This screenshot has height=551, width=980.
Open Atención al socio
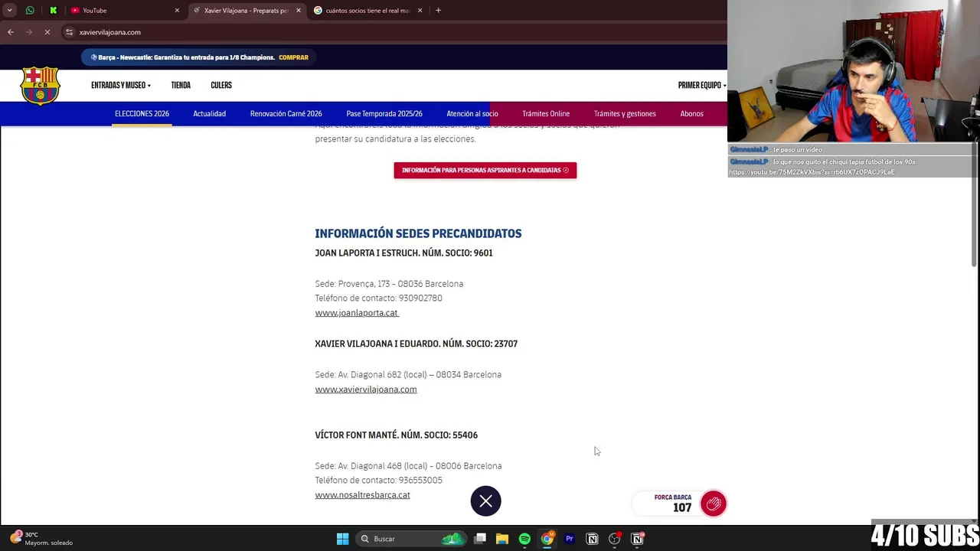[472, 113]
